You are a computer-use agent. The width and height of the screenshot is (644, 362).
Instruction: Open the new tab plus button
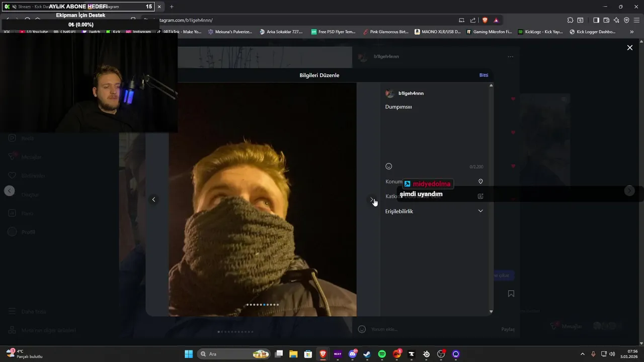[172, 7]
